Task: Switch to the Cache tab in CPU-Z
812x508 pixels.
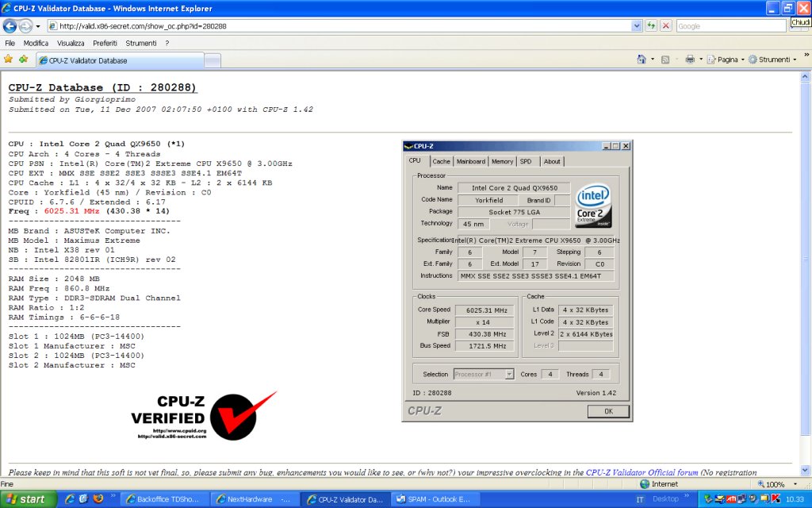Action: pyautogui.click(x=441, y=161)
